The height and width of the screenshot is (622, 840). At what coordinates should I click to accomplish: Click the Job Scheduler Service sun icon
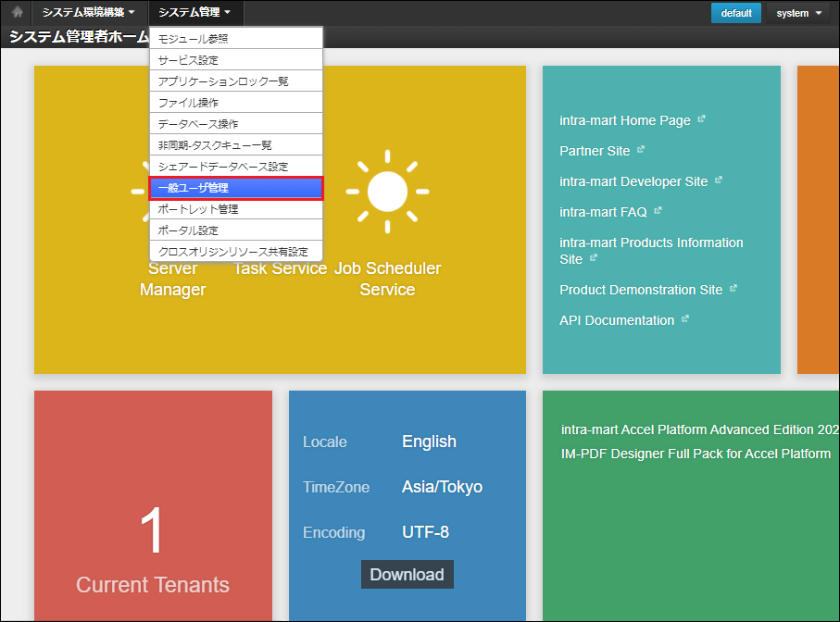387,193
